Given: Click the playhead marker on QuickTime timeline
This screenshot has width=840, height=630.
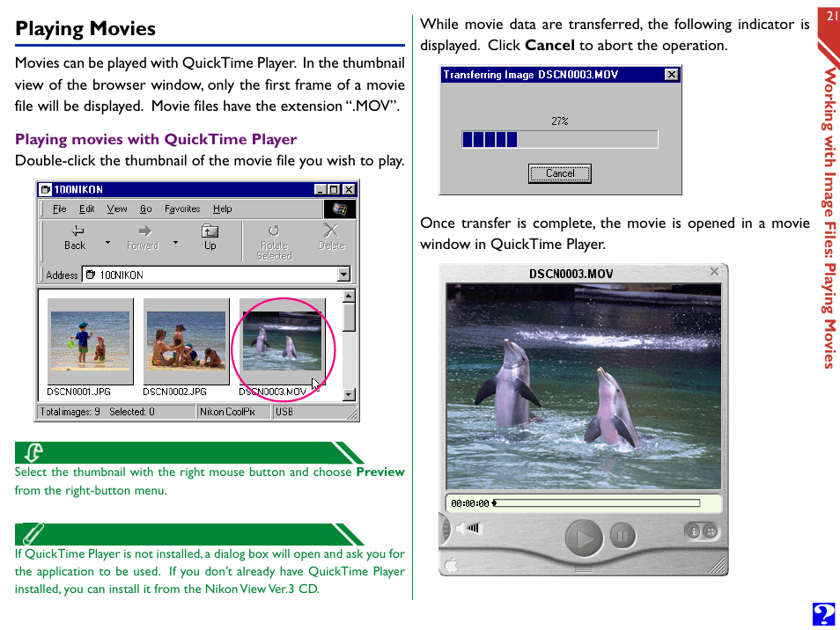Looking at the screenshot, I should [494, 503].
